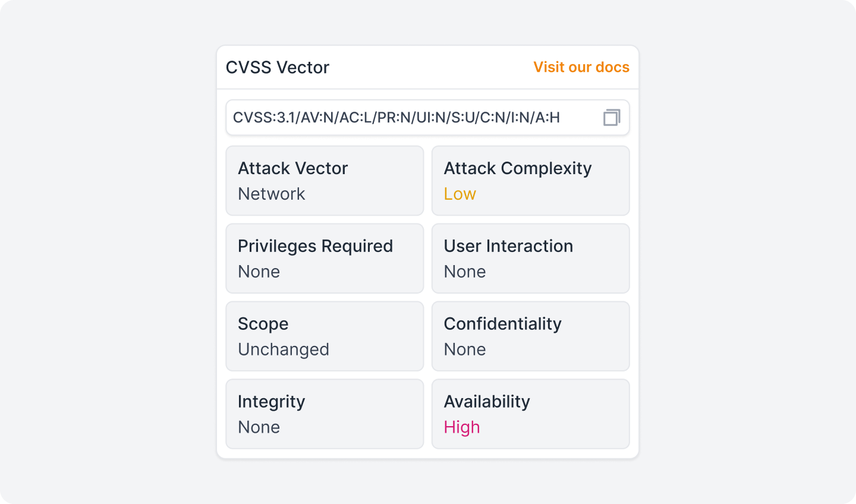Select the Privileges Required card
The height and width of the screenshot is (504, 856).
tap(325, 259)
